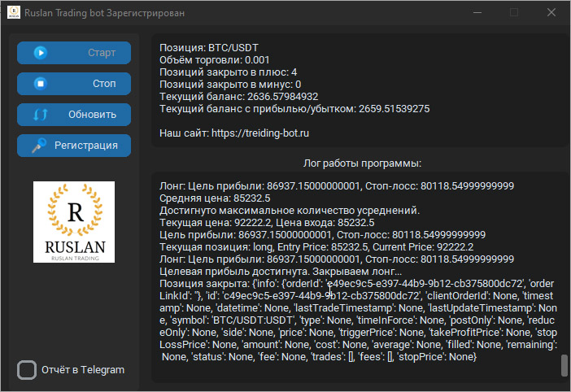
Task: Click the 'Объём торговли: 0.001' line
Action: (x=215, y=60)
